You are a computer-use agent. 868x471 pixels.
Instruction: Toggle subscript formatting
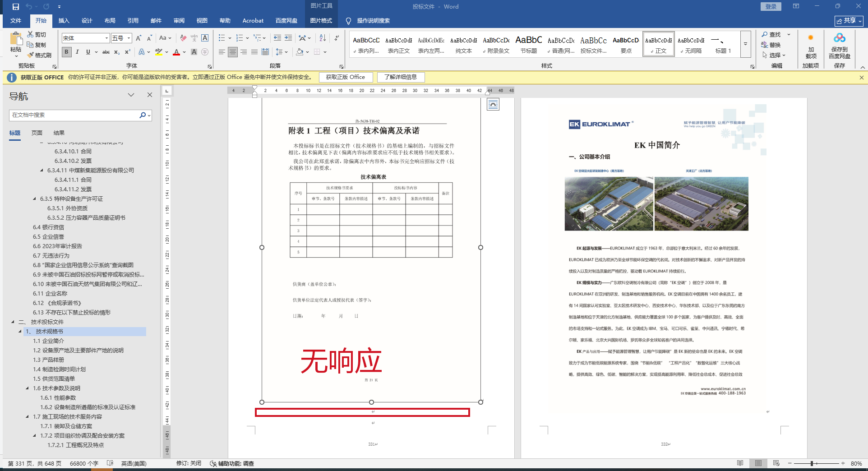pos(117,52)
